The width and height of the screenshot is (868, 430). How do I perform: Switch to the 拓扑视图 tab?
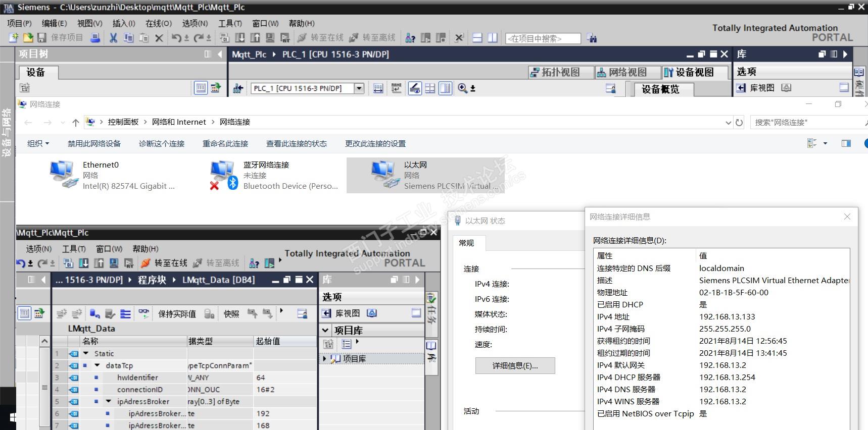coord(561,72)
